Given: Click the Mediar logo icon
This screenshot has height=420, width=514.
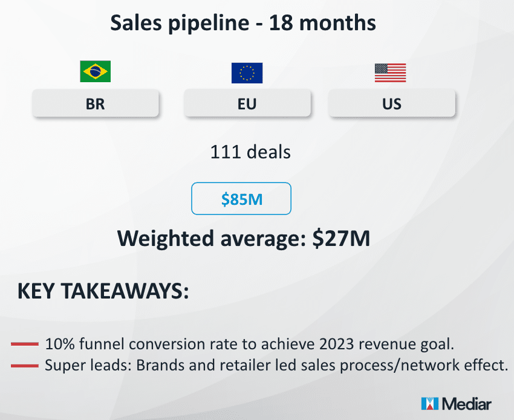Looking at the screenshot, I should [429, 404].
